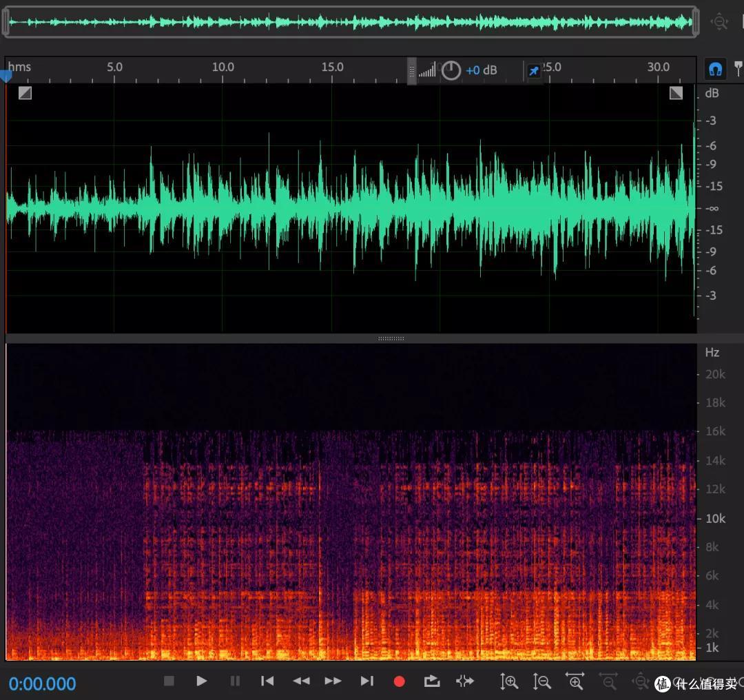Viewport: 744px width, 700px height.
Task: Toggle Skip Selection button
Action: tap(464, 681)
